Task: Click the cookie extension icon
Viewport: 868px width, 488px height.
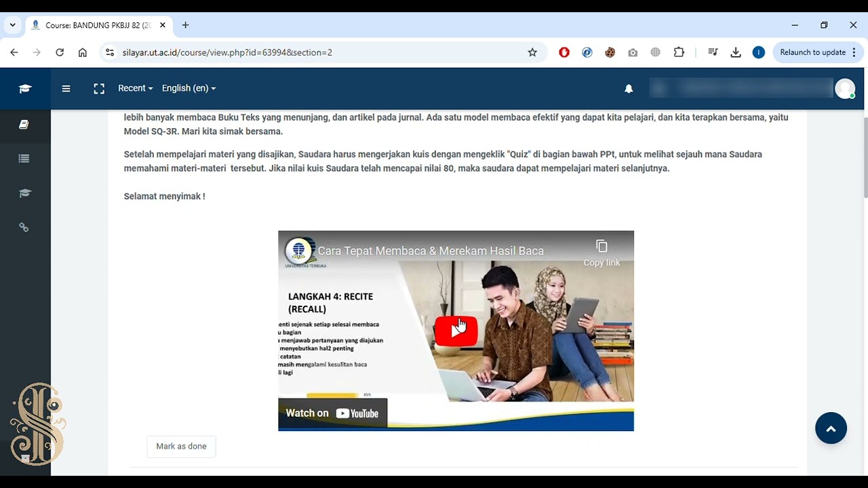Action: tap(610, 52)
